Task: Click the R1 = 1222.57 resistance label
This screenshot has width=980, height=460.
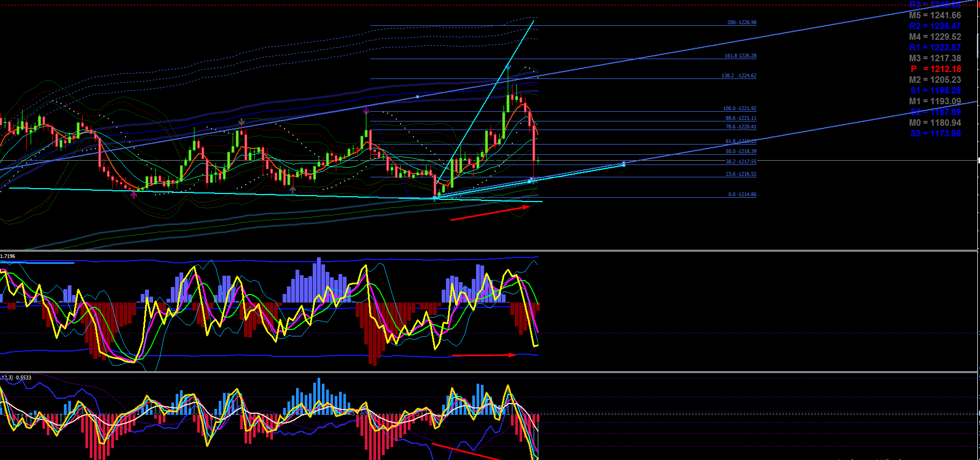Action: pos(935,47)
